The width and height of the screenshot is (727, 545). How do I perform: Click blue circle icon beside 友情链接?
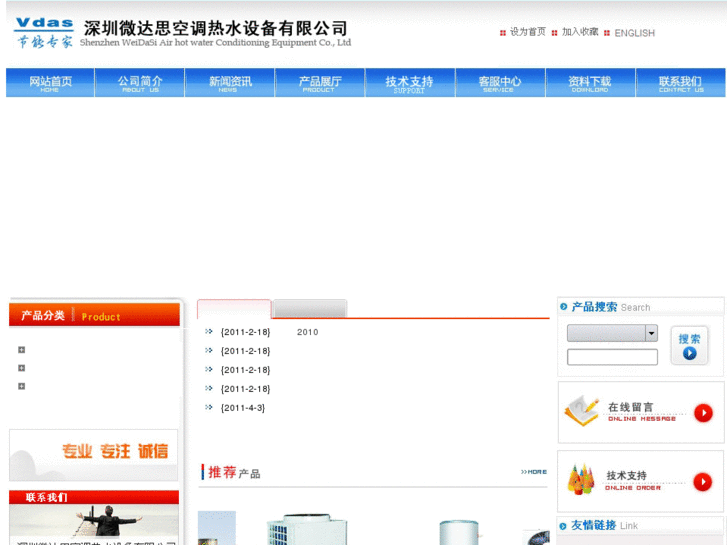(563, 526)
